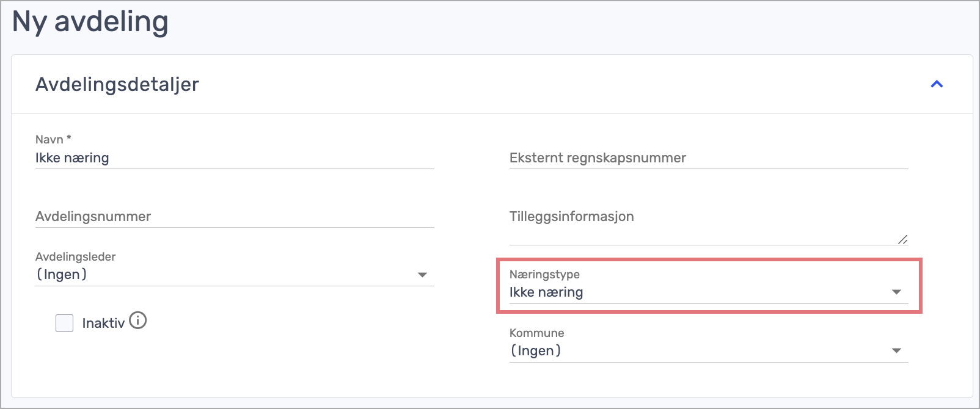Select the Ikke næring value in Næringstype

point(546,292)
